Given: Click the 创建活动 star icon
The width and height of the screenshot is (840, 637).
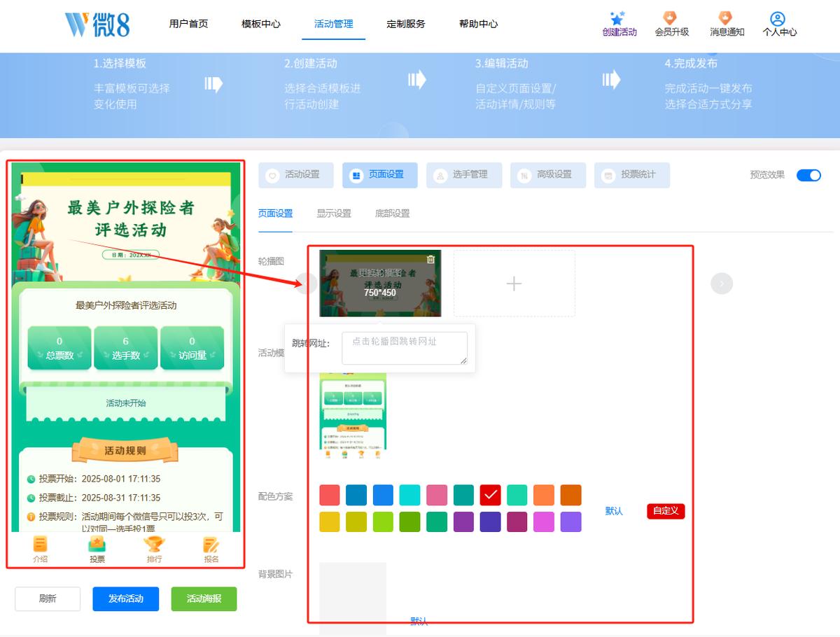Looking at the screenshot, I should coord(617,18).
